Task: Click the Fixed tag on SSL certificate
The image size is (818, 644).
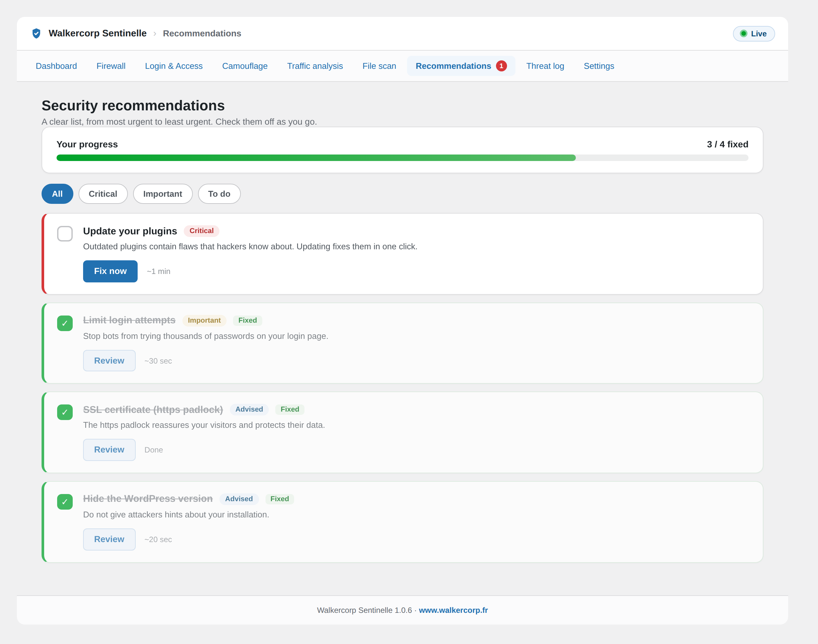Action: (x=290, y=409)
